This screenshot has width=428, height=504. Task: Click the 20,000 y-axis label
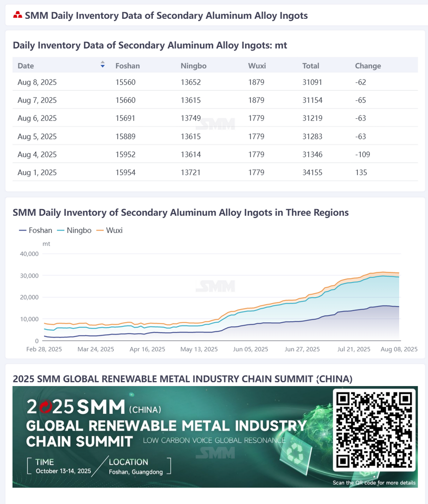pos(29,297)
